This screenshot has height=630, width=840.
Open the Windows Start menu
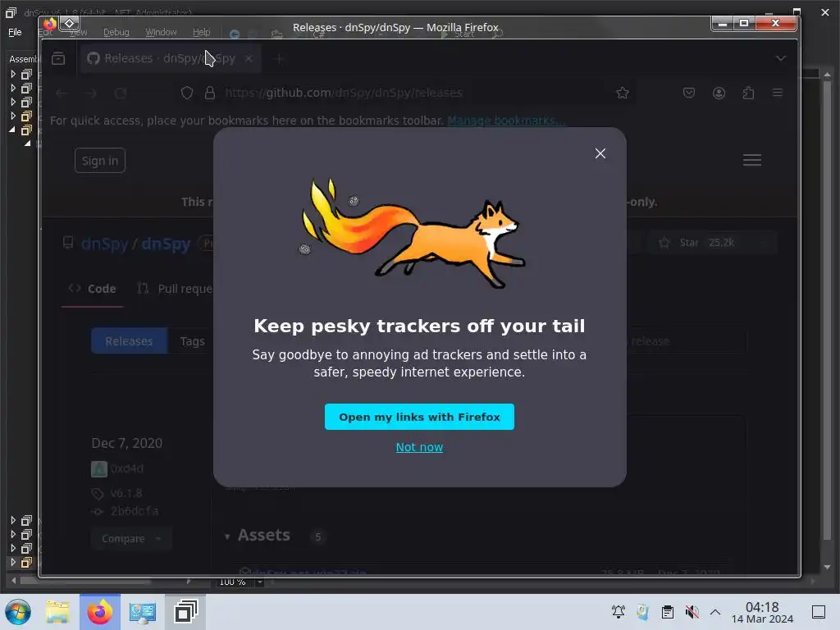[18, 612]
